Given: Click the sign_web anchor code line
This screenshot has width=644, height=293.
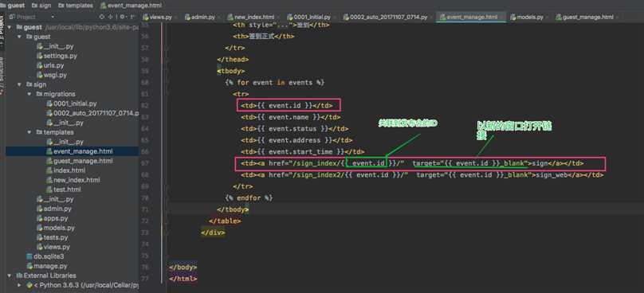Looking at the screenshot, I should pyautogui.click(x=422, y=175).
